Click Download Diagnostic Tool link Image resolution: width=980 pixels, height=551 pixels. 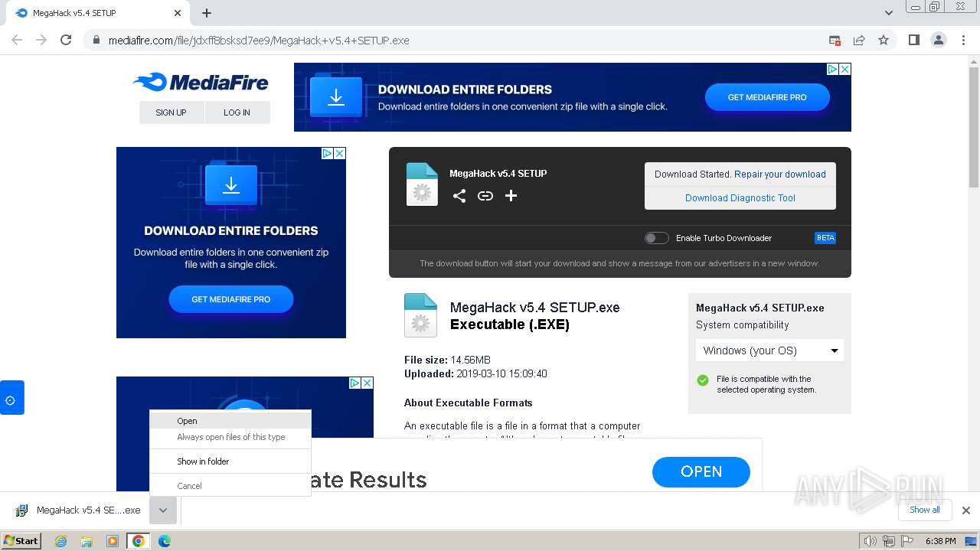pyautogui.click(x=740, y=198)
